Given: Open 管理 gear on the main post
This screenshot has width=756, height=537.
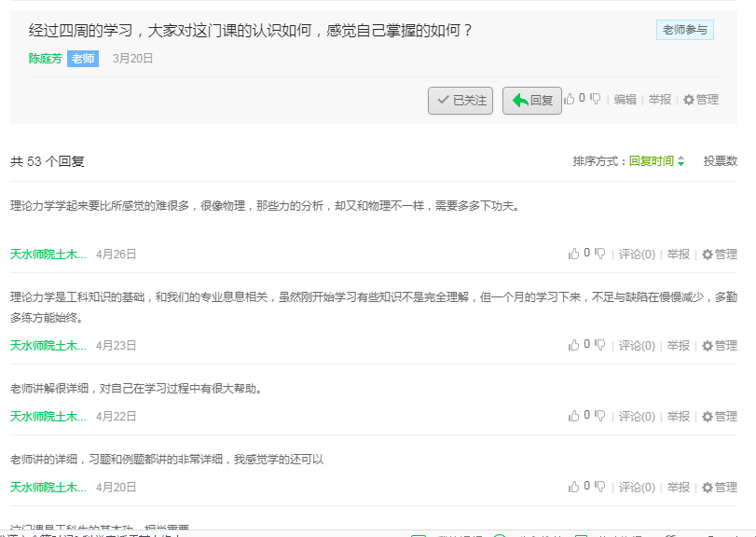Looking at the screenshot, I should point(700,100).
